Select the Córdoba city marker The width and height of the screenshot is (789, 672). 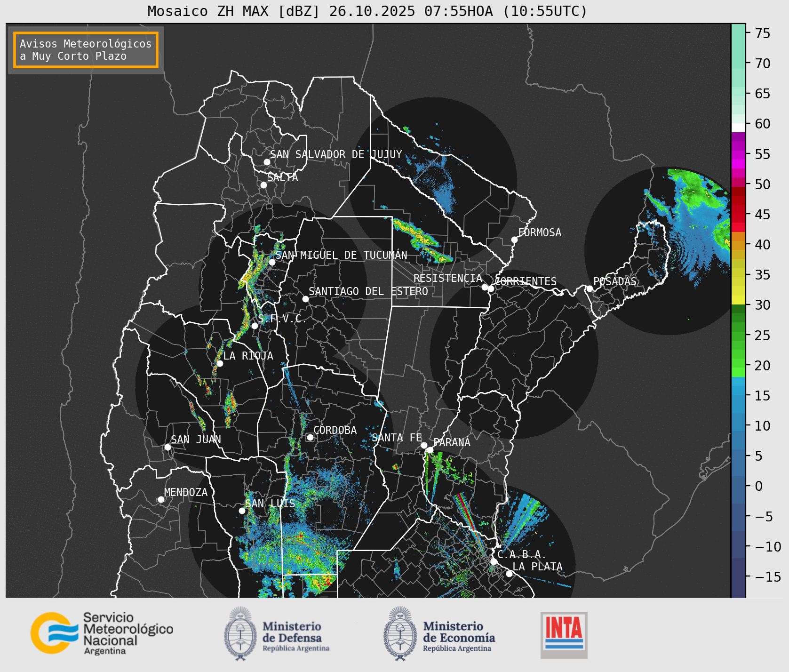(x=310, y=437)
